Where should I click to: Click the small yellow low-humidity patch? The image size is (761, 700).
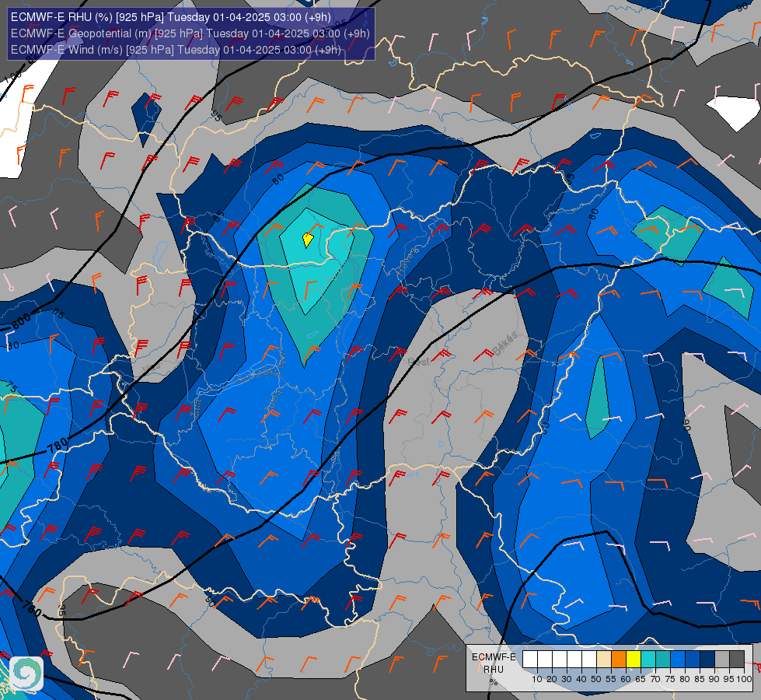click(308, 239)
